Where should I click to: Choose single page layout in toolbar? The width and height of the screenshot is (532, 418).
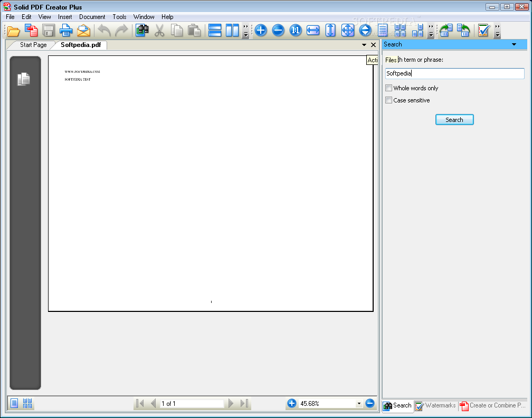[383, 31]
